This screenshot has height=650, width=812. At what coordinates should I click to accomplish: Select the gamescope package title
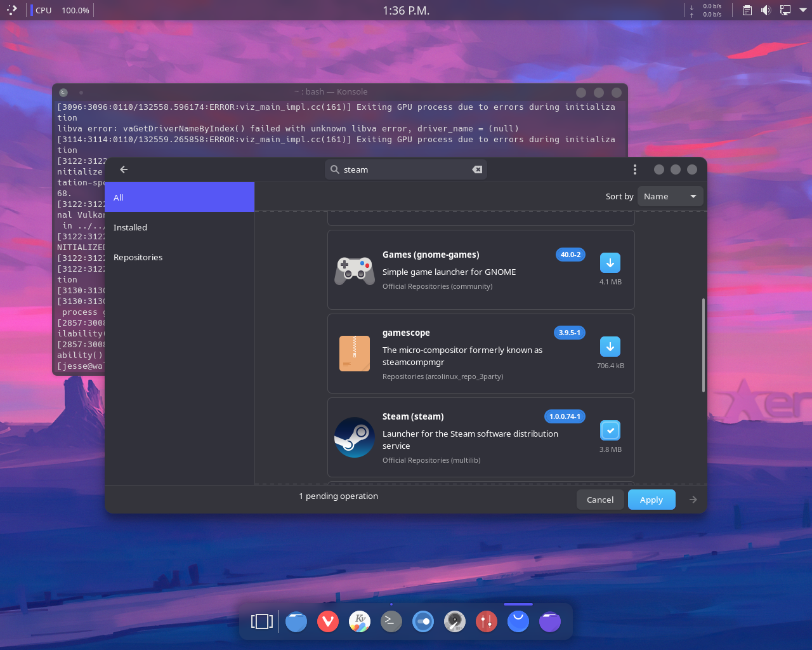406,333
